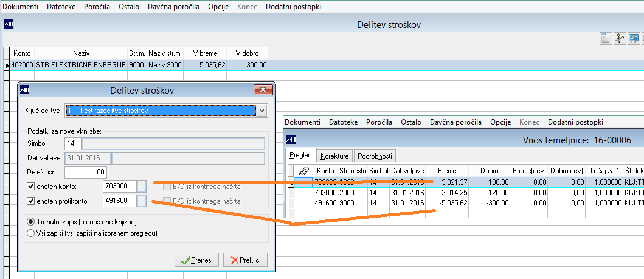The image size is (644, 279).
Task: Open the top 'Dodatni postopki' menu
Action: 294,7
